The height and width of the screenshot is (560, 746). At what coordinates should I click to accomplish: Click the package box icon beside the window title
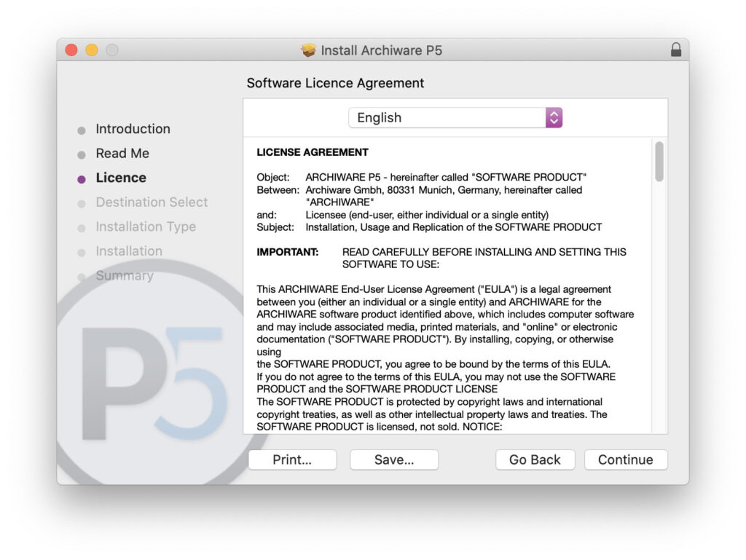309,50
